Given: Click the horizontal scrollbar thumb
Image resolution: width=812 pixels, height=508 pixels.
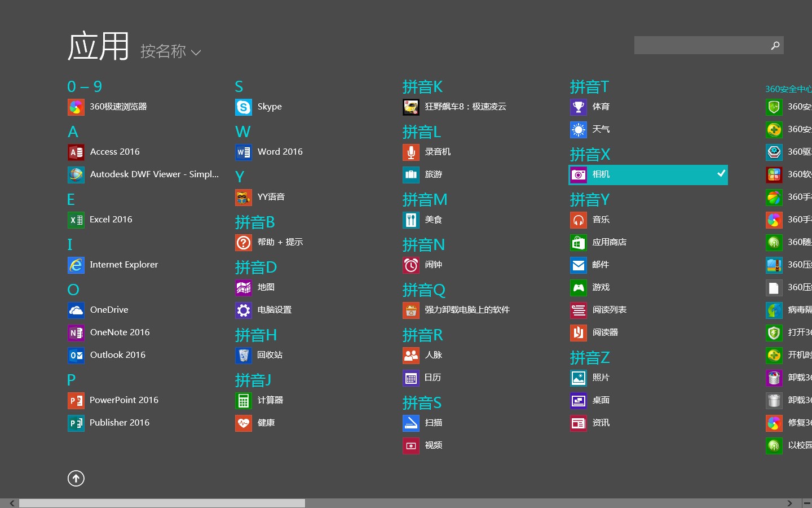Looking at the screenshot, I should tap(162, 503).
